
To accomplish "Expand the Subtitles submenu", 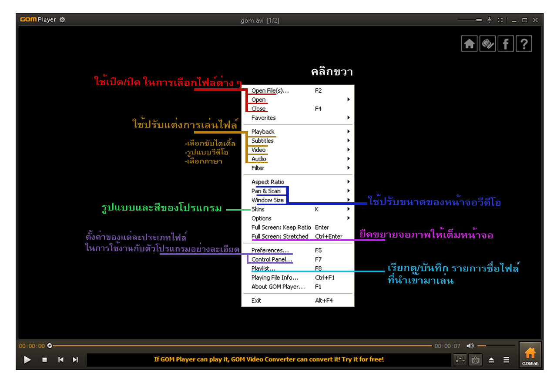I will pos(298,141).
